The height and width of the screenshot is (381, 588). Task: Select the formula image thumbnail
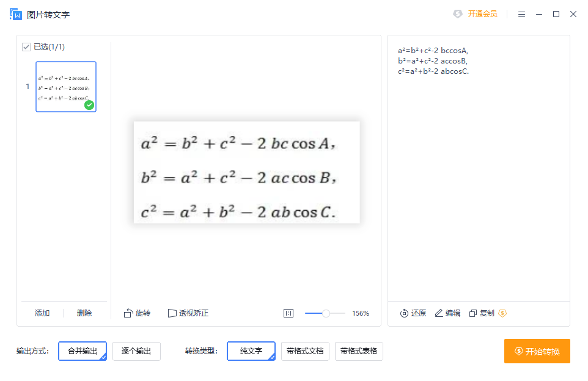pyautogui.click(x=65, y=86)
